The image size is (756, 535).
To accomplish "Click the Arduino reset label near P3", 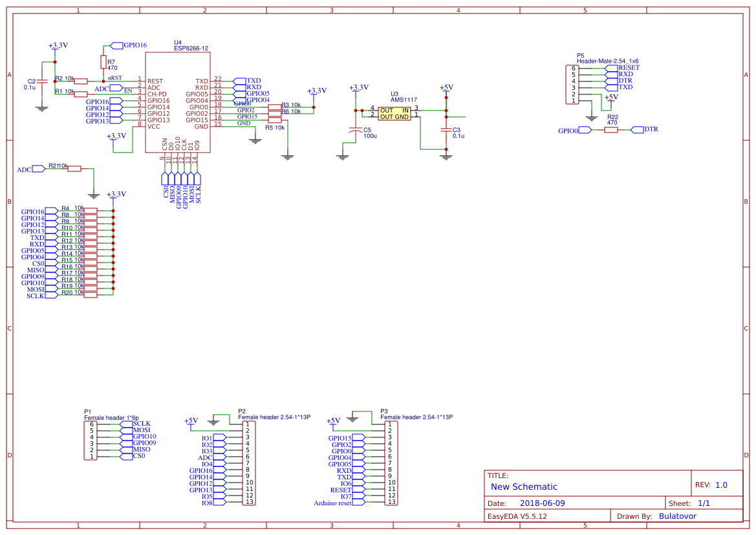I will coord(333,501).
